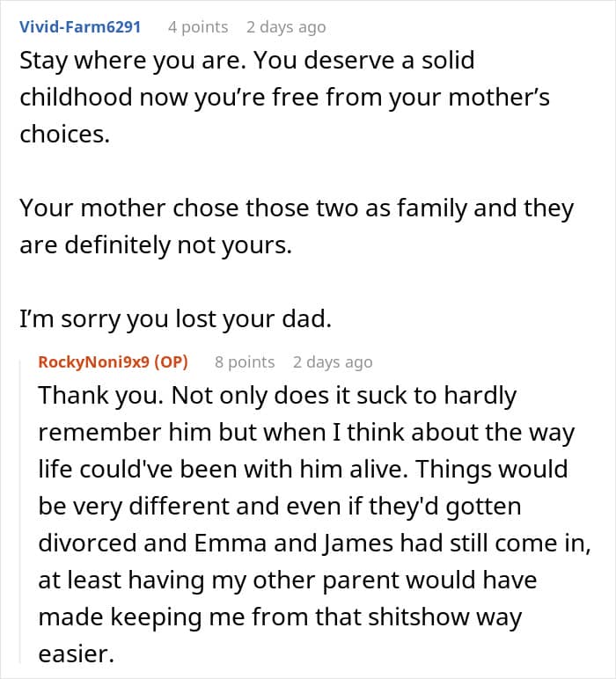Click the line "I'm sorry you lost your dad."
Image resolution: width=616 pixels, height=679 pixels.
pos(175,320)
